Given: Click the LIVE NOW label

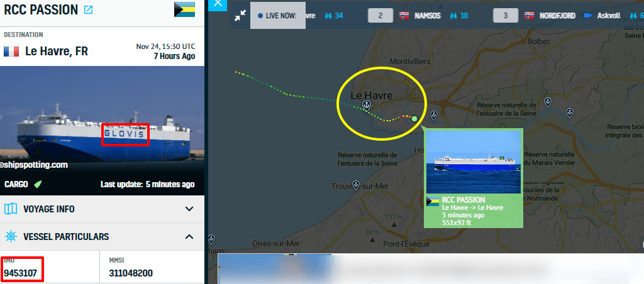Looking at the screenshot, I should [x=277, y=16].
